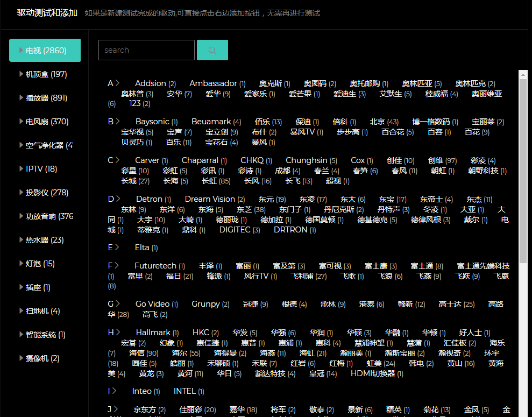Screen dimensions: 532x417
Task: Open the HKC (2) brand
Action: click(x=205, y=333)
